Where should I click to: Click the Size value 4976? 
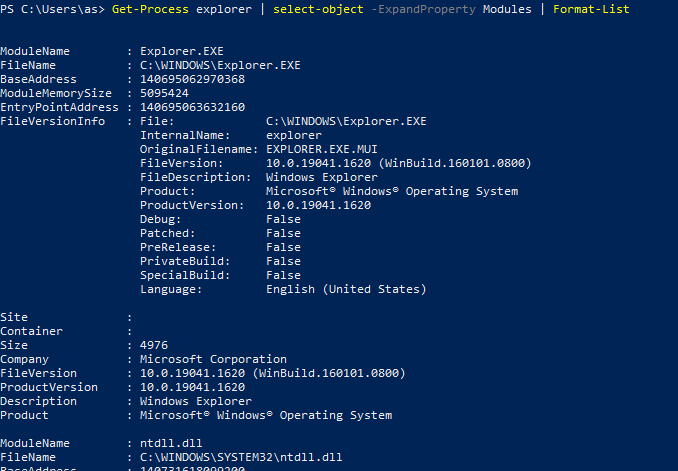[x=154, y=345]
